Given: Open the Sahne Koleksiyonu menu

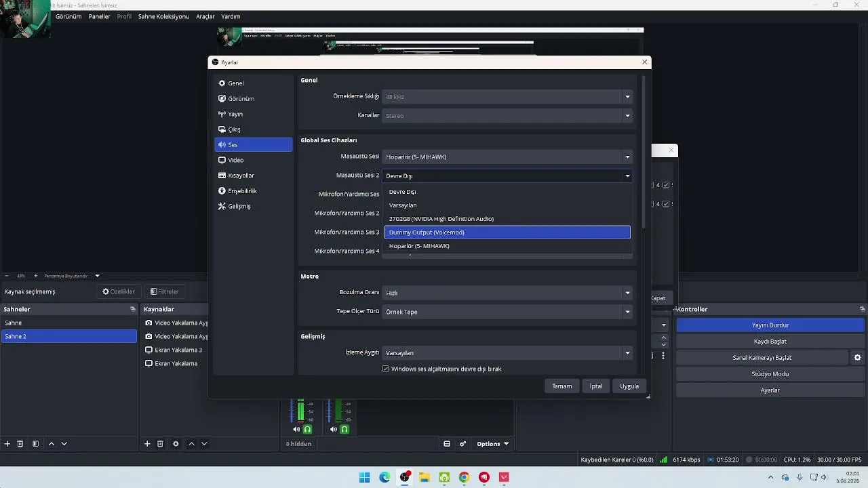Looking at the screenshot, I should point(163,16).
